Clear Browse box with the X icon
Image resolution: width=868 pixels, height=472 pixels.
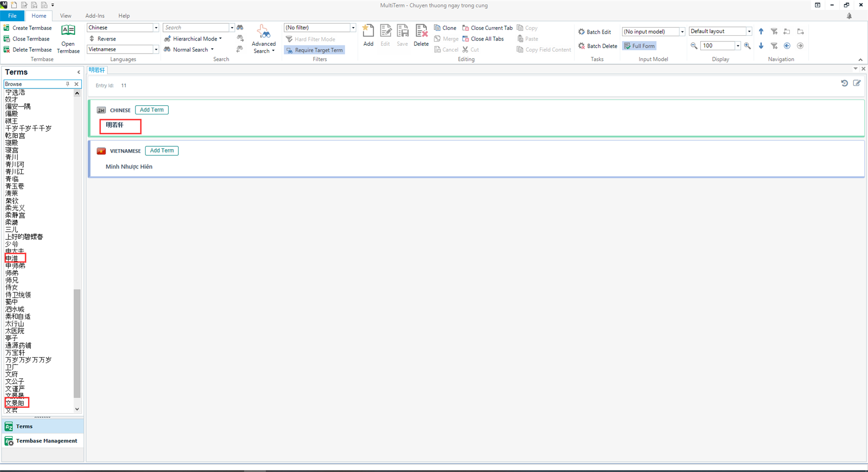pos(76,84)
